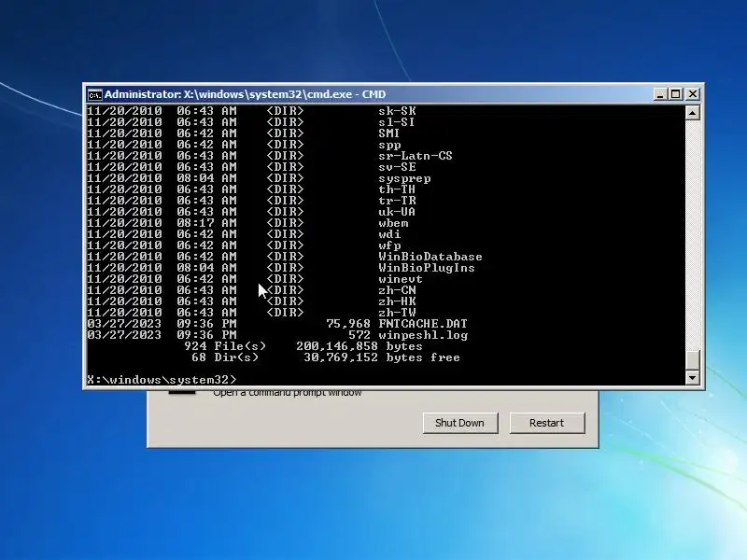Click the tr-TR directory entry

pos(397,201)
